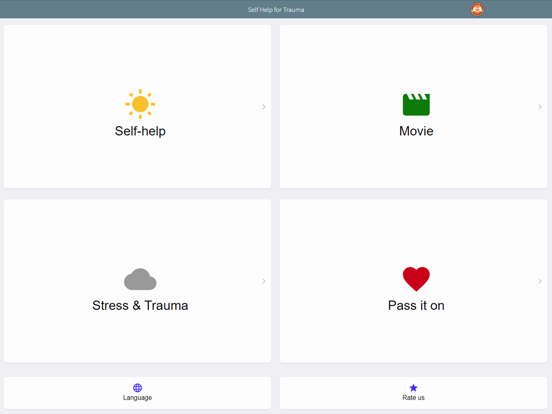Screen dimensions: 552x414
Task: Select the Rate us button text
Action: click(413, 397)
